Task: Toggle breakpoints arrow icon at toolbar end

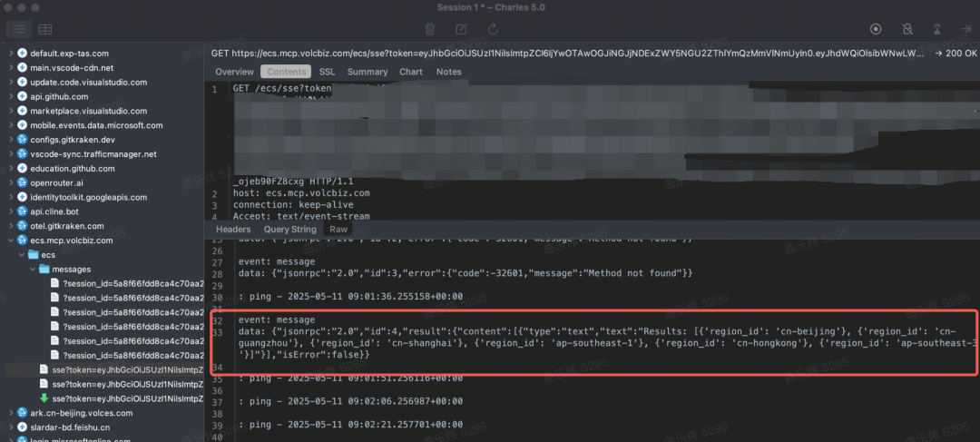Action: pos(965,29)
